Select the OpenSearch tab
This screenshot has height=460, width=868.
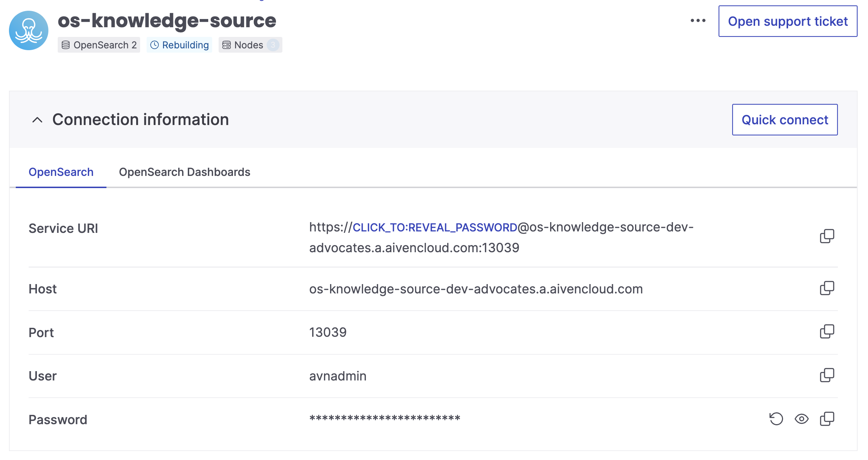(x=61, y=172)
